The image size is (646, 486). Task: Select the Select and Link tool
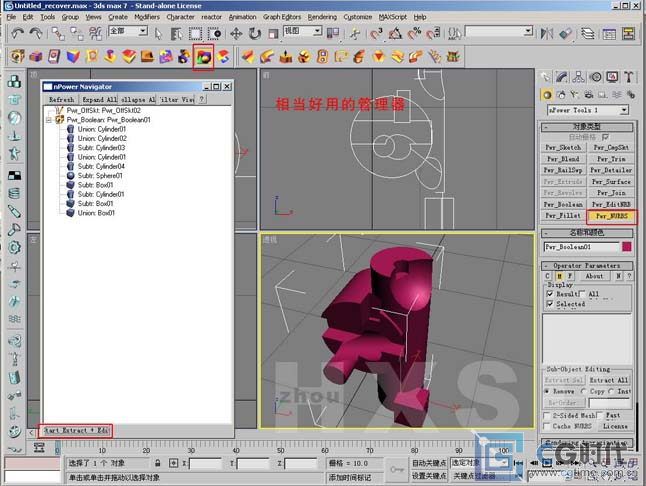pyautogui.click(x=57, y=33)
